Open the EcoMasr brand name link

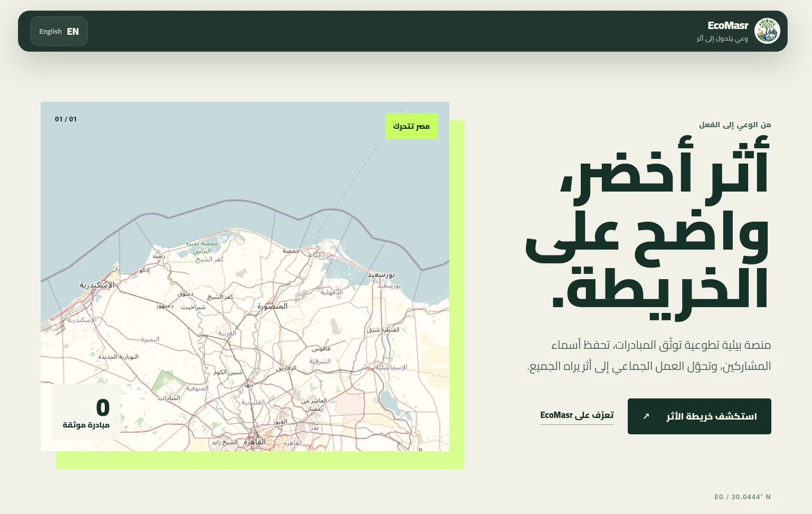click(x=728, y=25)
